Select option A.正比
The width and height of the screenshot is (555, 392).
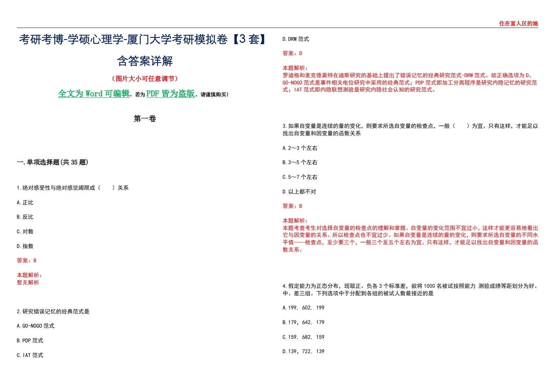tap(25, 203)
